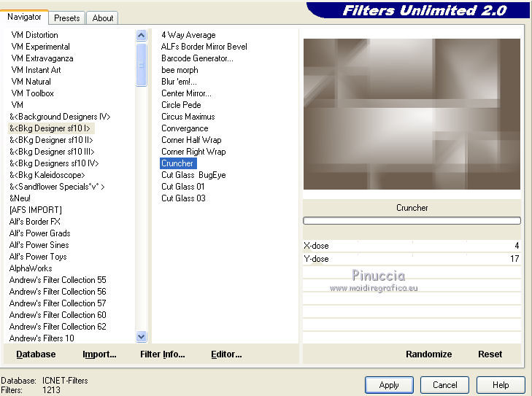This screenshot has width=532, height=396.
Task: Select Alf's Border FX category
Action: 34,222
